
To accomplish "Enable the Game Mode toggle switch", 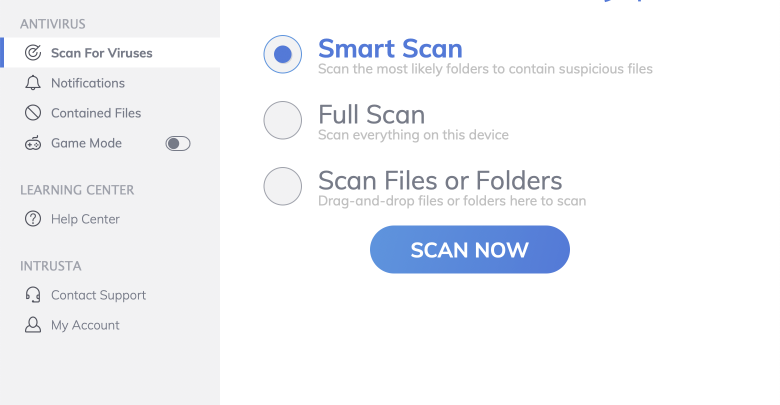I will [178, 143].
